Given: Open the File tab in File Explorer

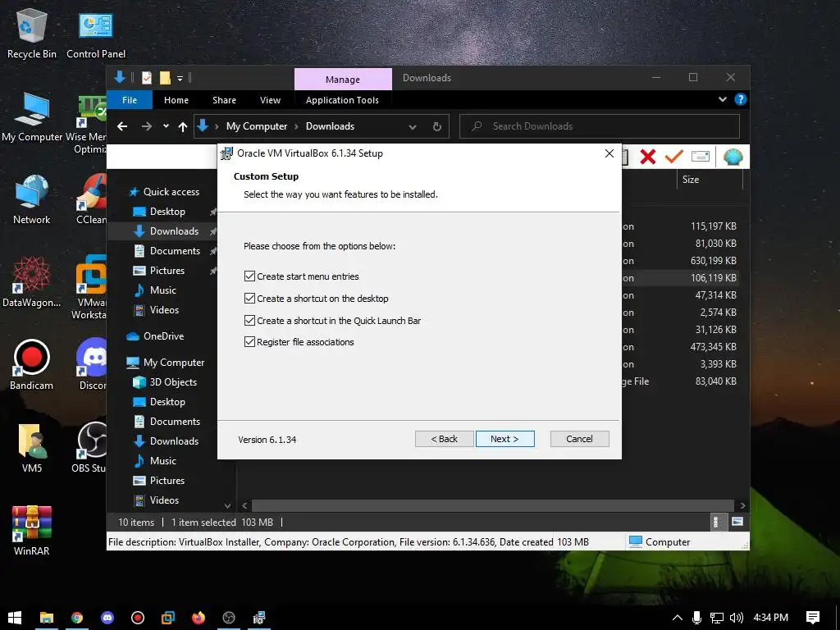Looking at the screenshot, I should pos(130,100).
